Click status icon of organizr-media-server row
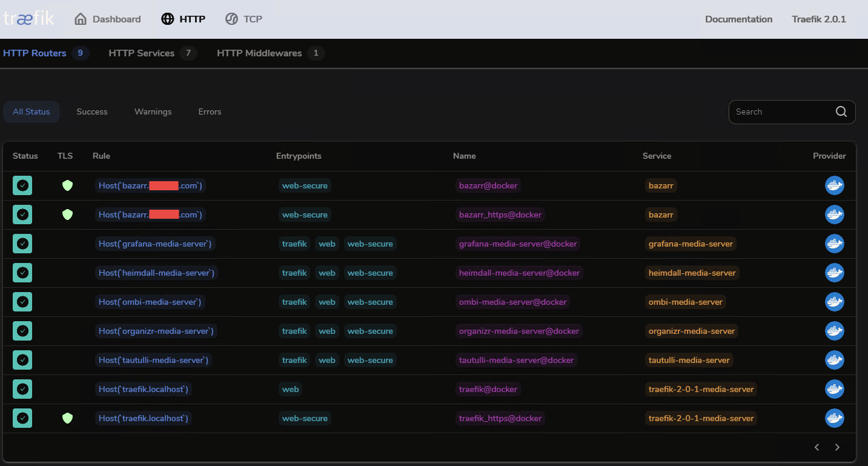868x466 pixels. (22, 331)
